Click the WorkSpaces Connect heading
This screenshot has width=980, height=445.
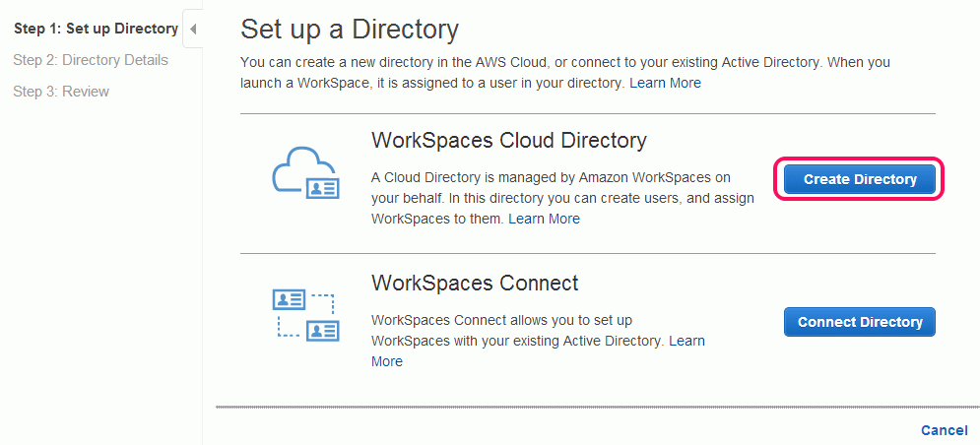pos(475,284)
